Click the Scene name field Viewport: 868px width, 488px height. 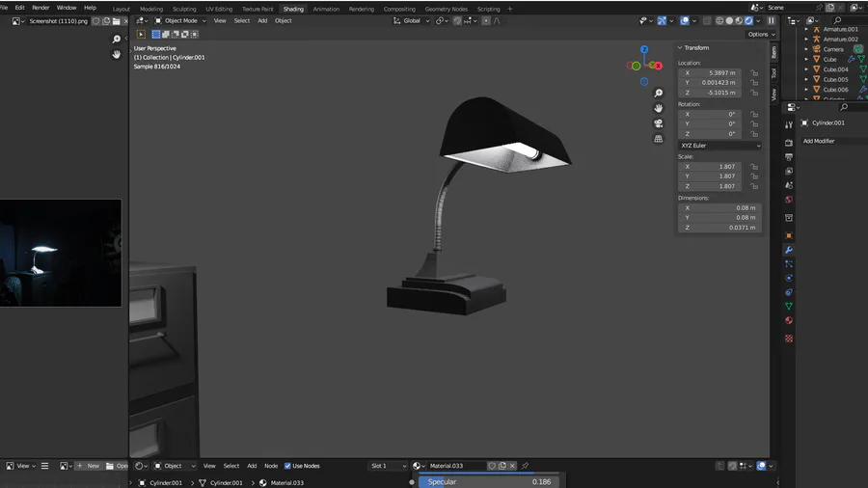coord(791,7)
